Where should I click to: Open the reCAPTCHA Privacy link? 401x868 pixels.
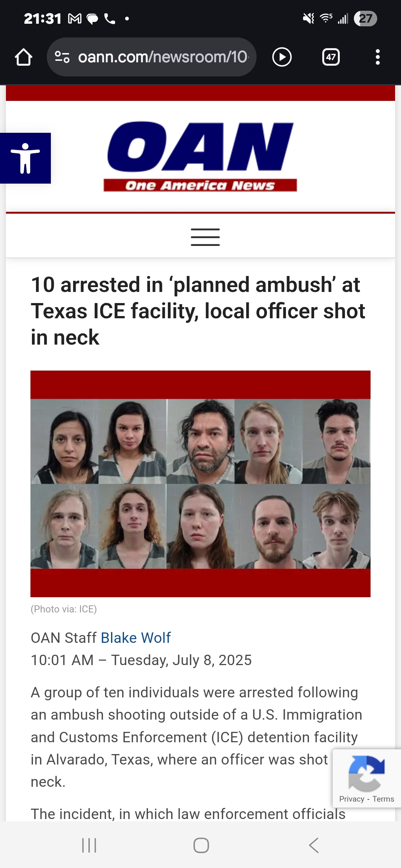pos(352,799)
